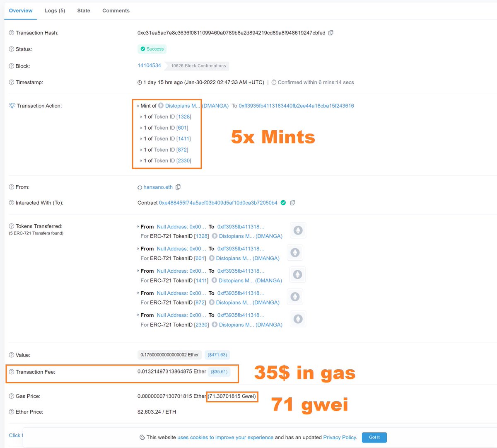The width and height of the screenshot is (497, 448).
Task: Open the Comments tab
Action: pos(116,10)
